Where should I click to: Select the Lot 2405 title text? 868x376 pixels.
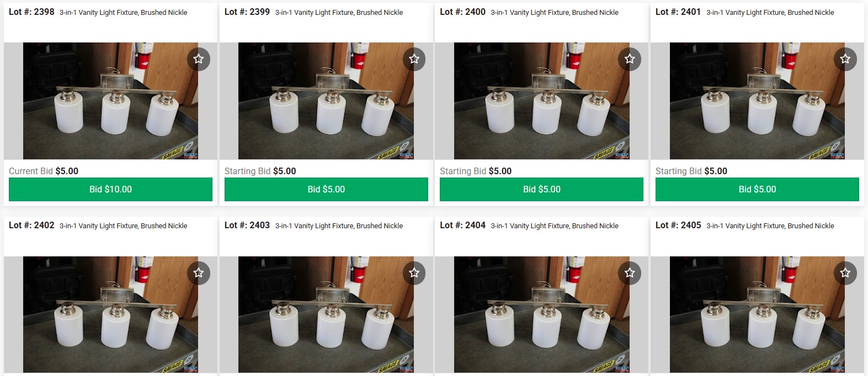[770, 226]
